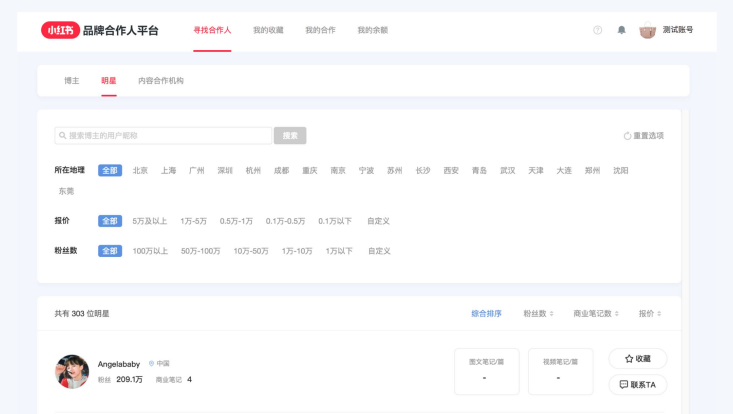Filter location by 重庆
The image size is (733, 414).
coord(309,171)
